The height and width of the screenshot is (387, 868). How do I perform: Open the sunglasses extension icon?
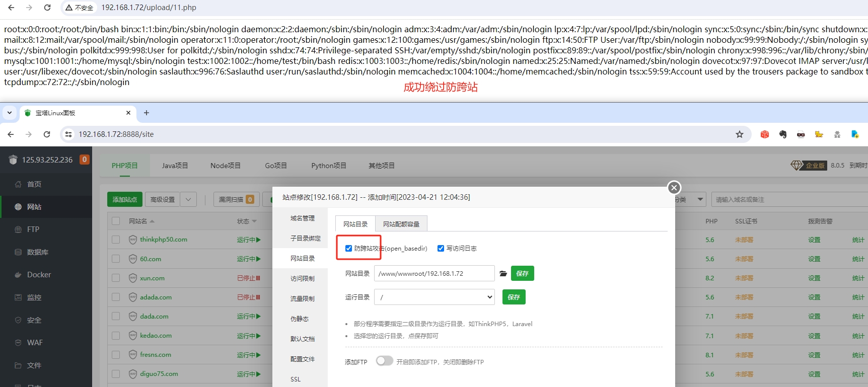click(801, 134)
